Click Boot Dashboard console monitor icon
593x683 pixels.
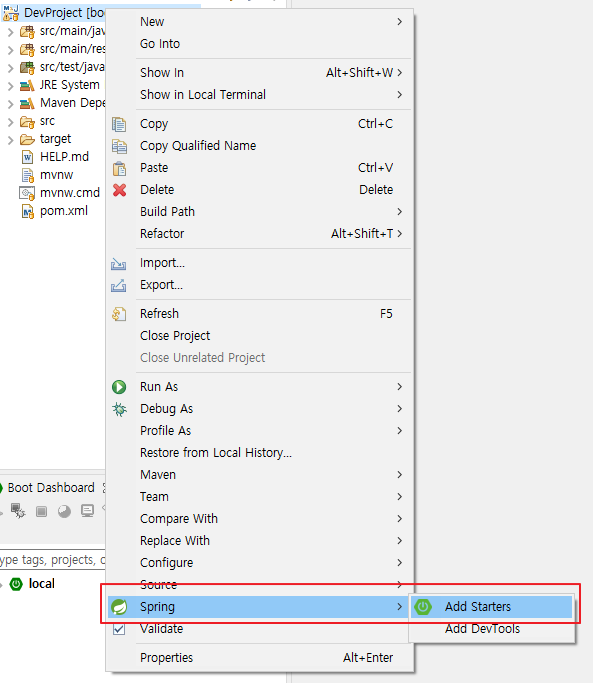pos(87,511)
